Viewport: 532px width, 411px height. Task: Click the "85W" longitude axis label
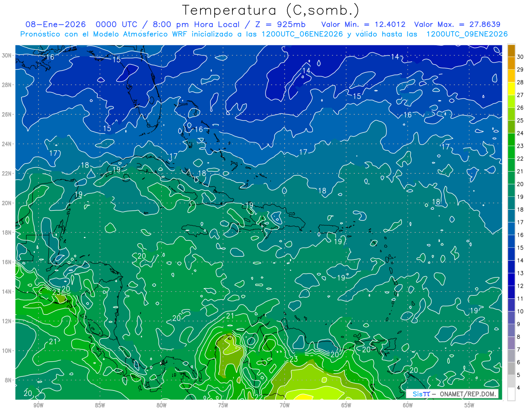click(100, 405)
